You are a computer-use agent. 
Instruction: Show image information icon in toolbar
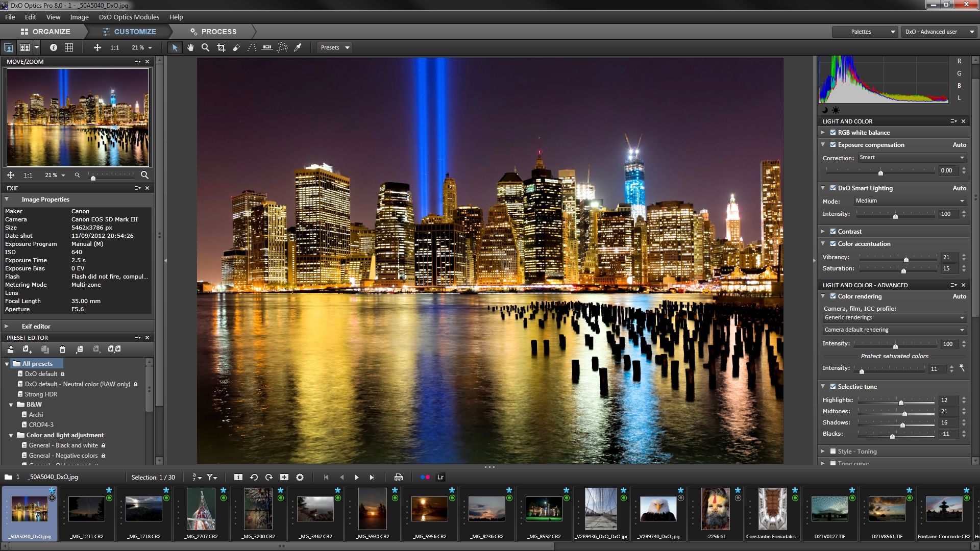[54, 47]
